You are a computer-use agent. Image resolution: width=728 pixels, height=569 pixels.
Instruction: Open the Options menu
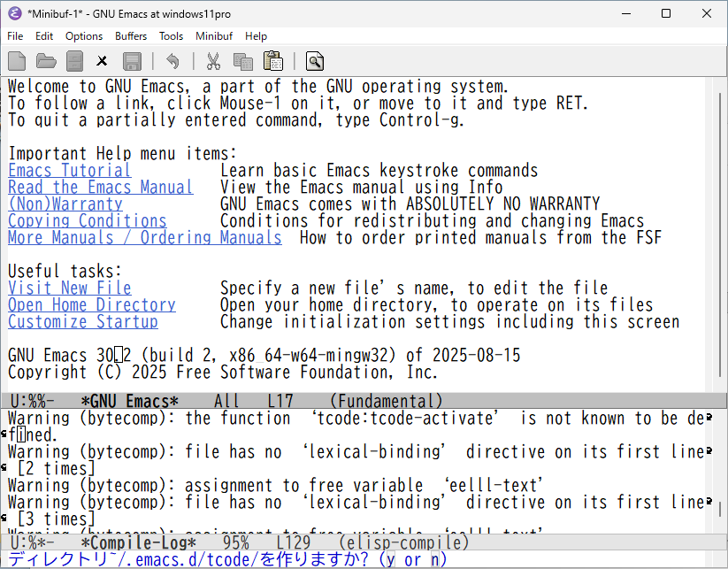pyautogui.click(x=84, y=36)
